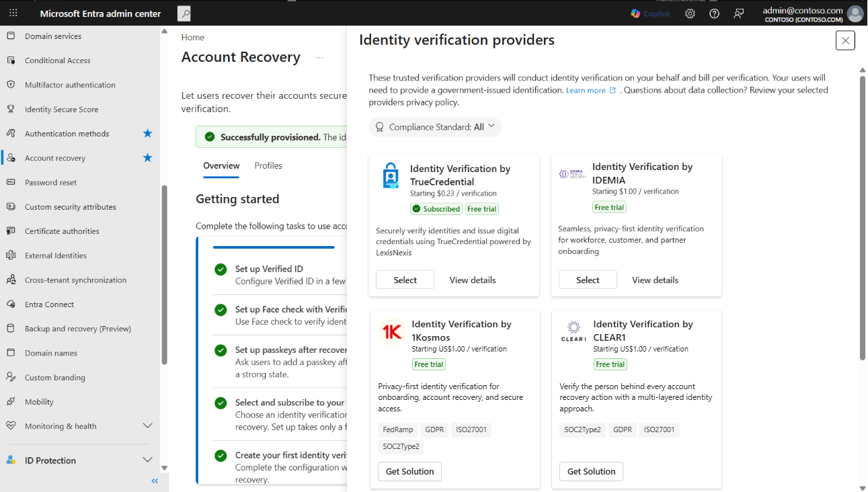Open portal settings gear icon
868x492 pixels.
690,13
